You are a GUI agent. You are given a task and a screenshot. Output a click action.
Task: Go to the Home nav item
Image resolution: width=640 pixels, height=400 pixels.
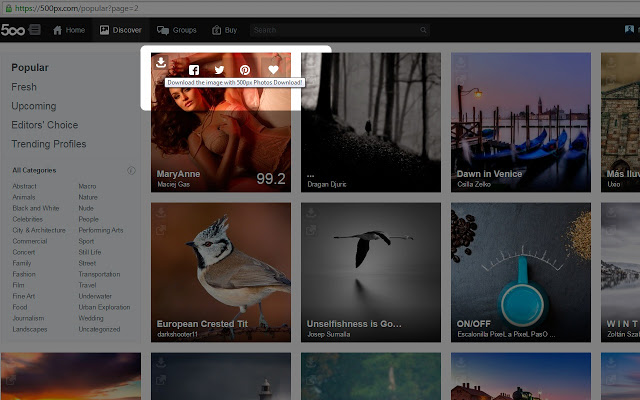tap(69, 30)
